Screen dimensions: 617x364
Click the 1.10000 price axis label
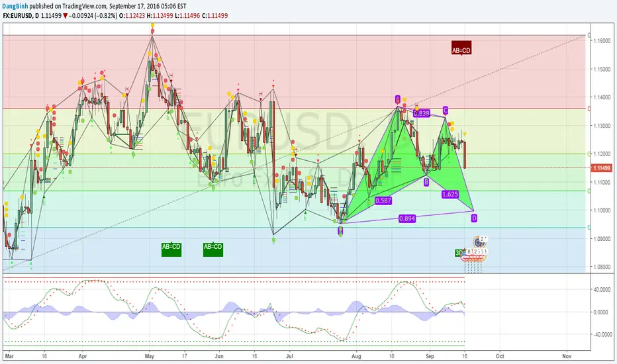point(602,210)
